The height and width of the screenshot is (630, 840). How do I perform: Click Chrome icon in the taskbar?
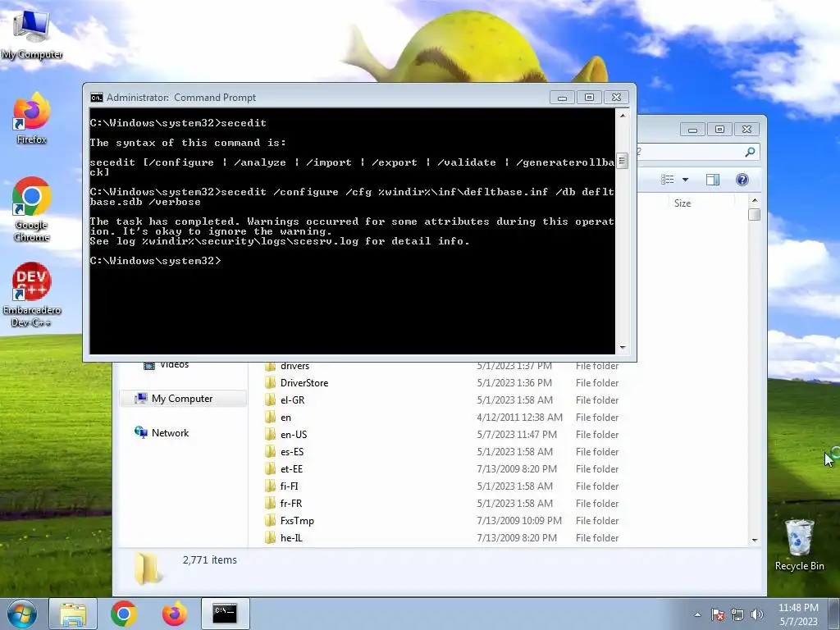[124, 614]
